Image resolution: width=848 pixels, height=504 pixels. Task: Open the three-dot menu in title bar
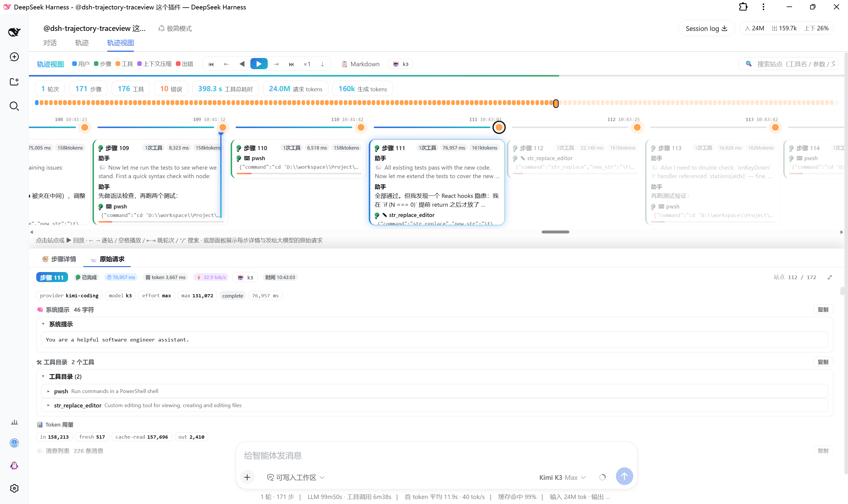click(763, 7)
